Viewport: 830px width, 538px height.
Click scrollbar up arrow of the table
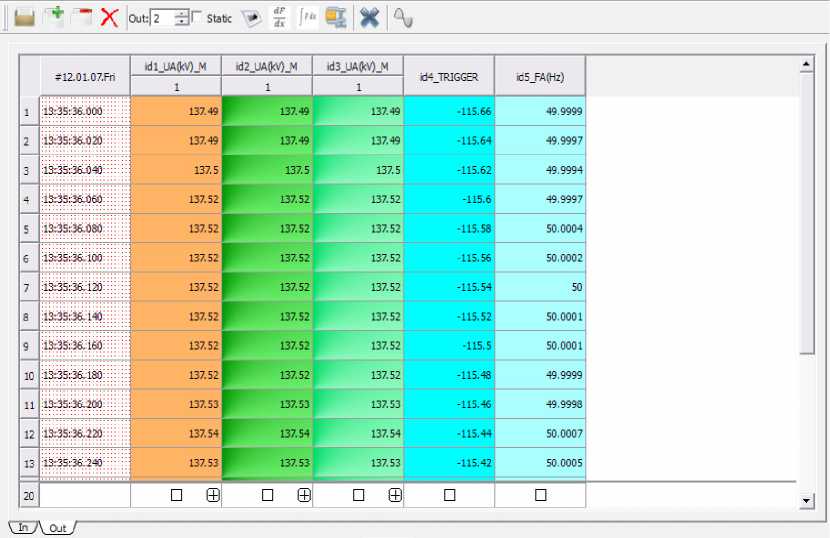[x=806, y=64]
